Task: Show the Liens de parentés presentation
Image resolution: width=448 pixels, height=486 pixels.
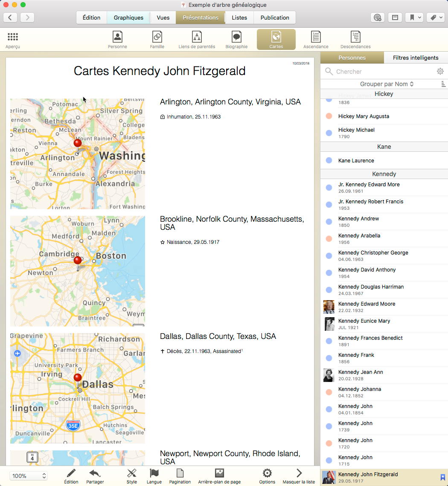Action: point(197,40)
